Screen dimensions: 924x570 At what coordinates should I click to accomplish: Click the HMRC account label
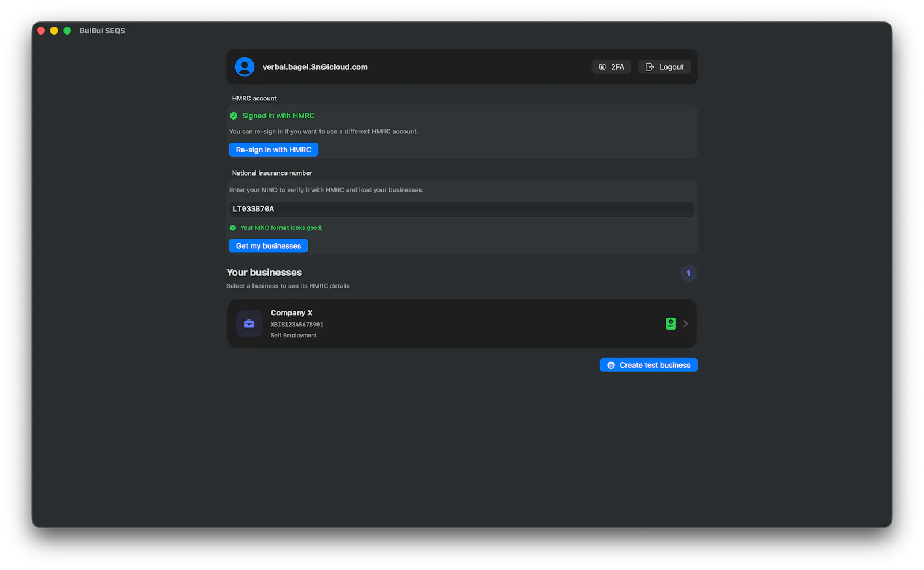(254, 99)
